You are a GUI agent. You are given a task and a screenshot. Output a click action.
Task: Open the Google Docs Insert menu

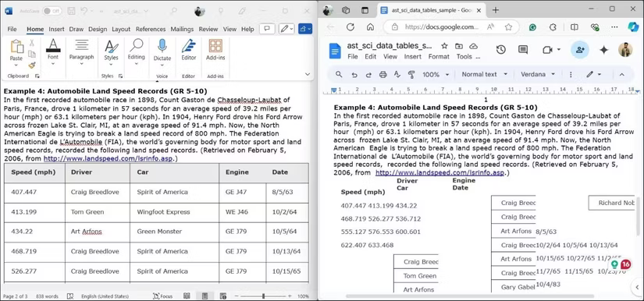coord(413,57)
